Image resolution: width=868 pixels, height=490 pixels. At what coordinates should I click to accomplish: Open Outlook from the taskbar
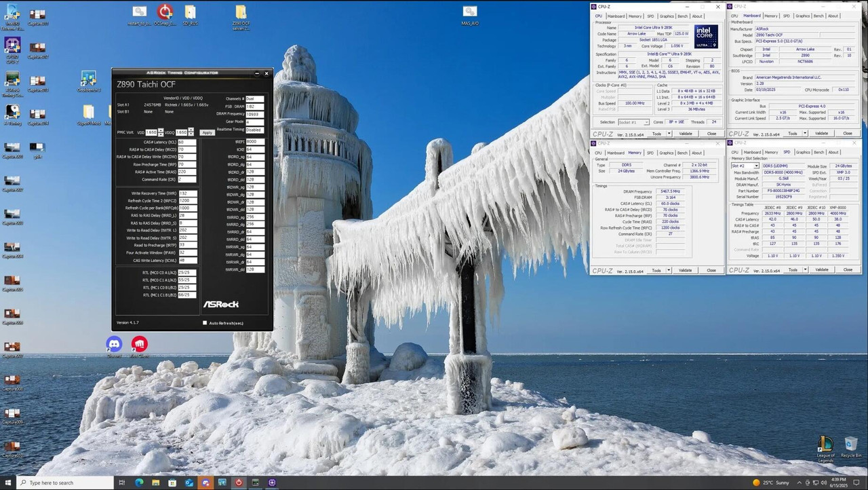pos(189,483)
